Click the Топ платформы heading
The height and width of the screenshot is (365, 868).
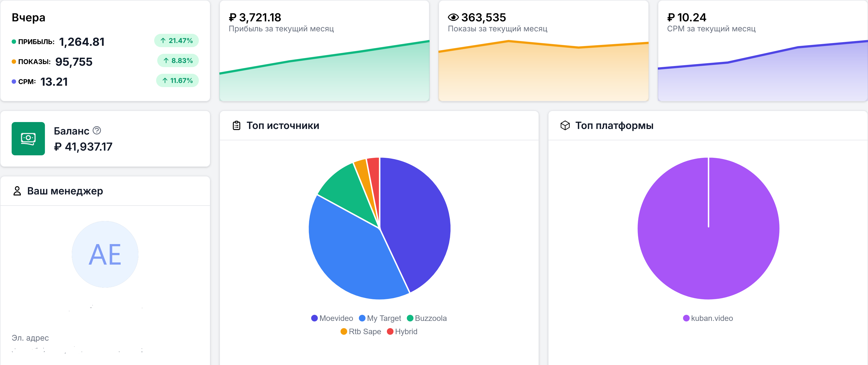(x=614, y=125)
